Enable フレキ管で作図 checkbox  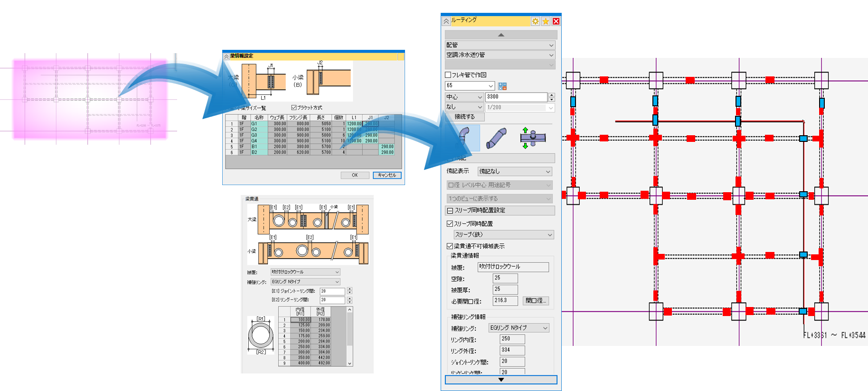pyautogui.click(x=448, y=75)
